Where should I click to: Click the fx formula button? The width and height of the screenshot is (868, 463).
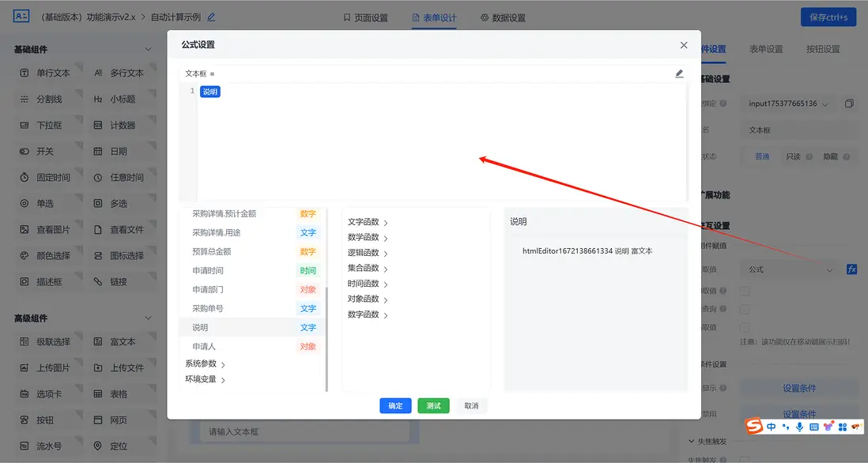click(851, 269)
